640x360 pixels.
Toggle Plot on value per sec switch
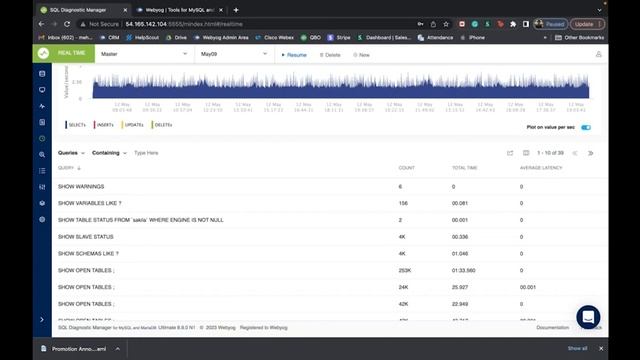point(586,127)
